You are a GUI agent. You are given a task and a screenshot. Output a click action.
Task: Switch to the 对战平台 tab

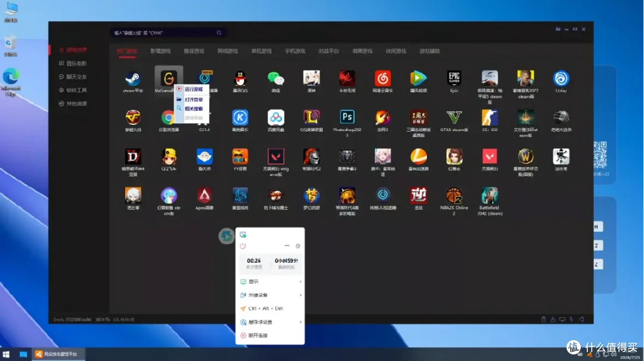coord(329,51)
